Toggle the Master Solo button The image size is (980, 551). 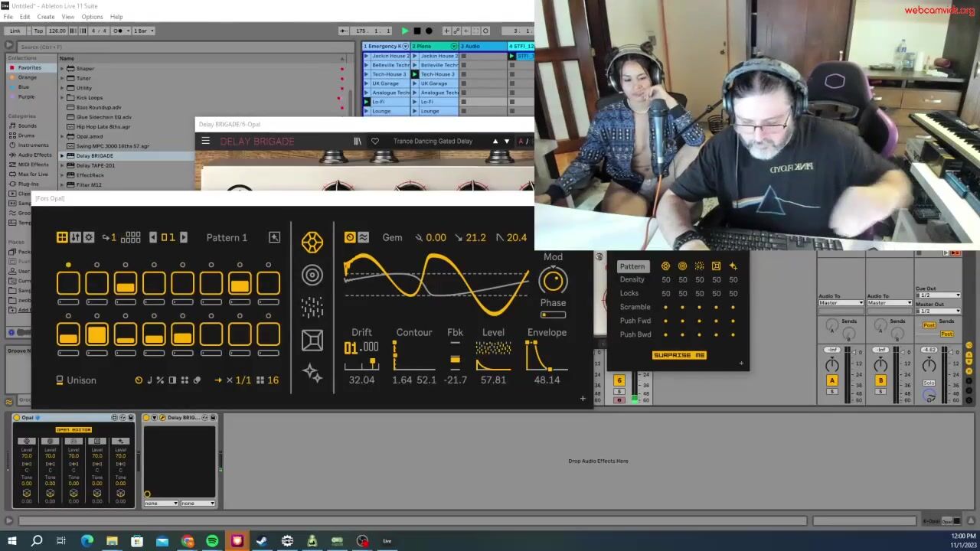(929, 383)
